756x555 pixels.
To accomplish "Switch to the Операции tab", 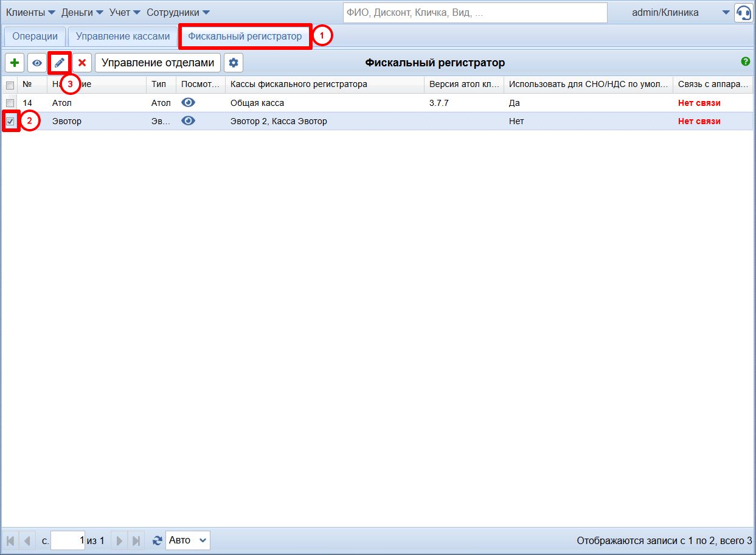I will (x=35, y=37).
